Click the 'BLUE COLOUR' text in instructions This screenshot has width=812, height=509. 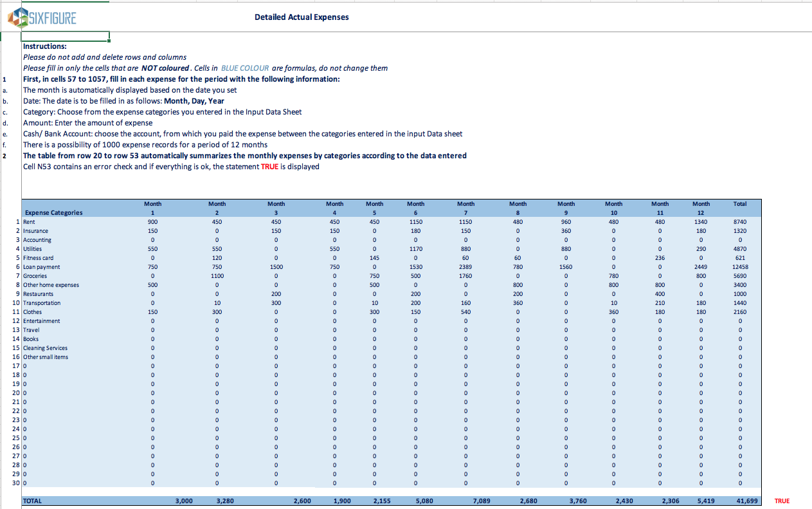245,68
